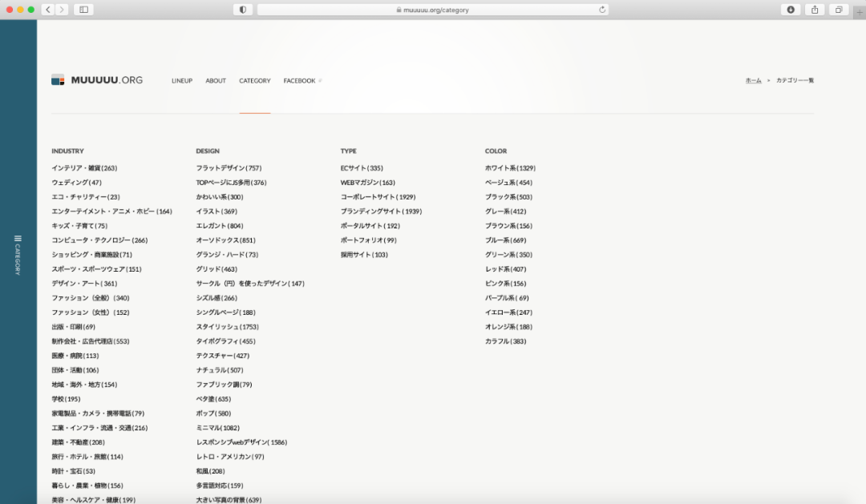Open ホワイト系 (1329) color category

(x=510, y=168)
